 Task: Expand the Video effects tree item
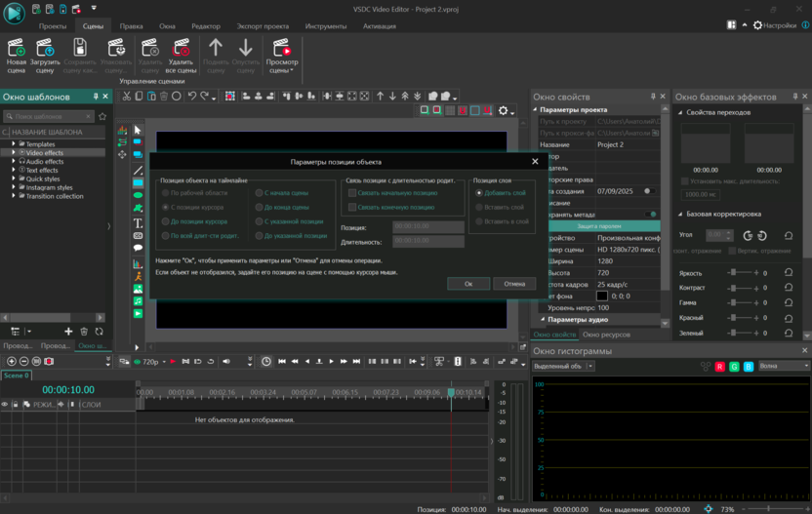pos(14,153)
